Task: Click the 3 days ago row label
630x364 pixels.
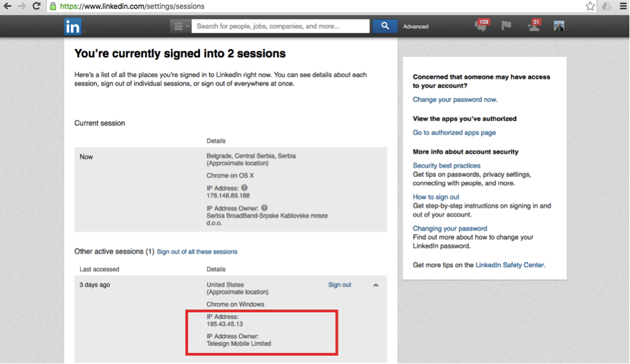Action: pos(94,285)
